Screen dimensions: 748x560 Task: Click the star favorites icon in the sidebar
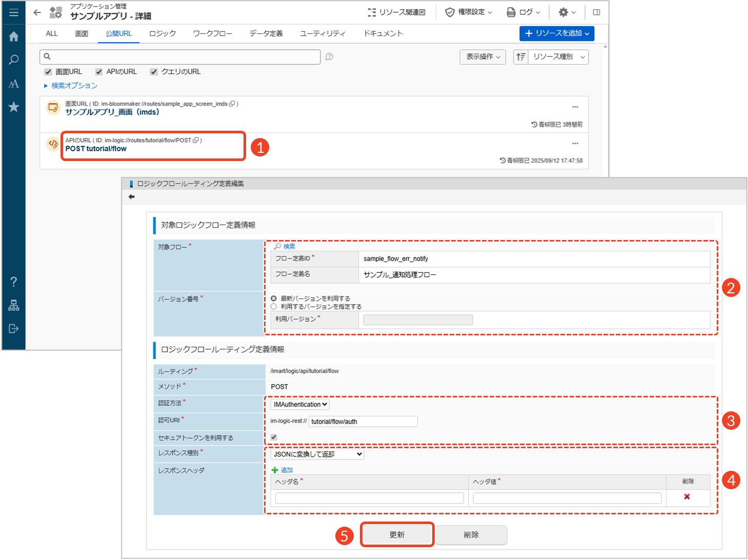pos(14,107)
